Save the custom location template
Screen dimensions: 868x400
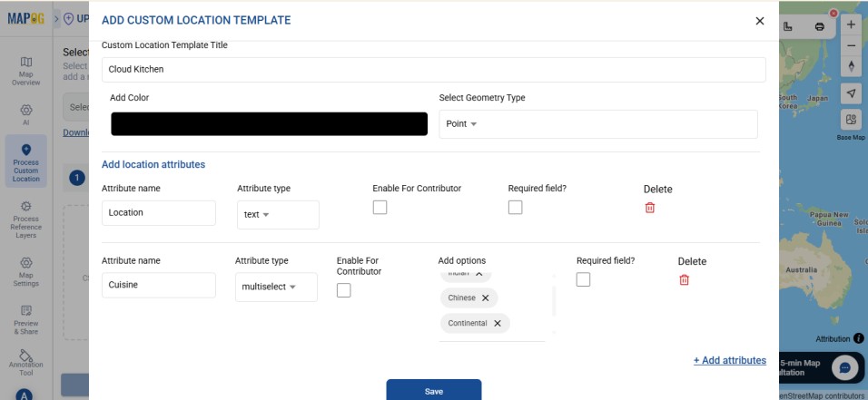point(433,390)
